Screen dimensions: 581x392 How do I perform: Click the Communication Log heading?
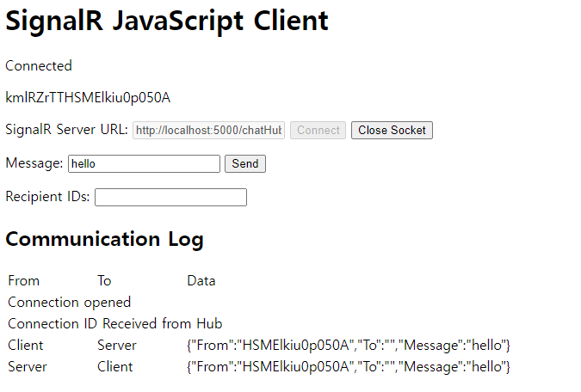click(104, 240)
